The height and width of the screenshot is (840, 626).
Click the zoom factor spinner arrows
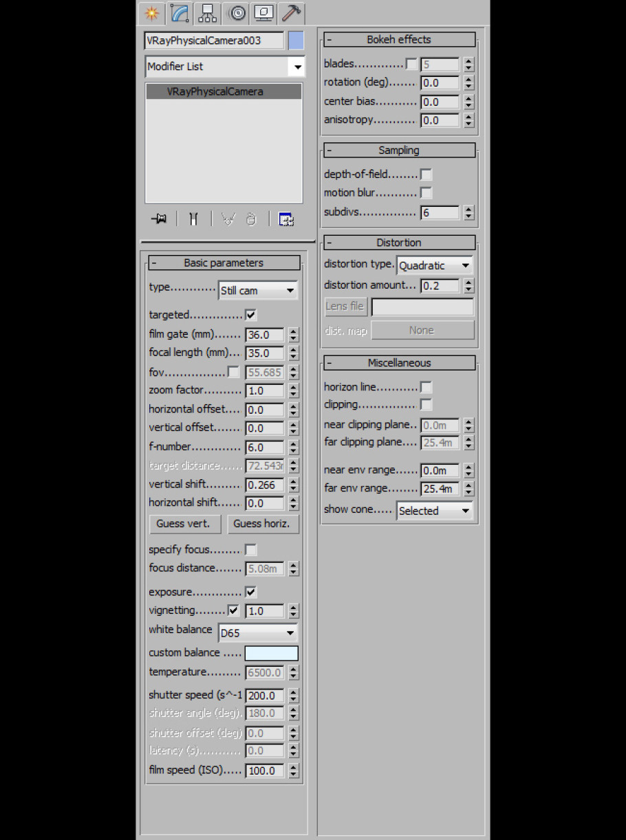294,390
